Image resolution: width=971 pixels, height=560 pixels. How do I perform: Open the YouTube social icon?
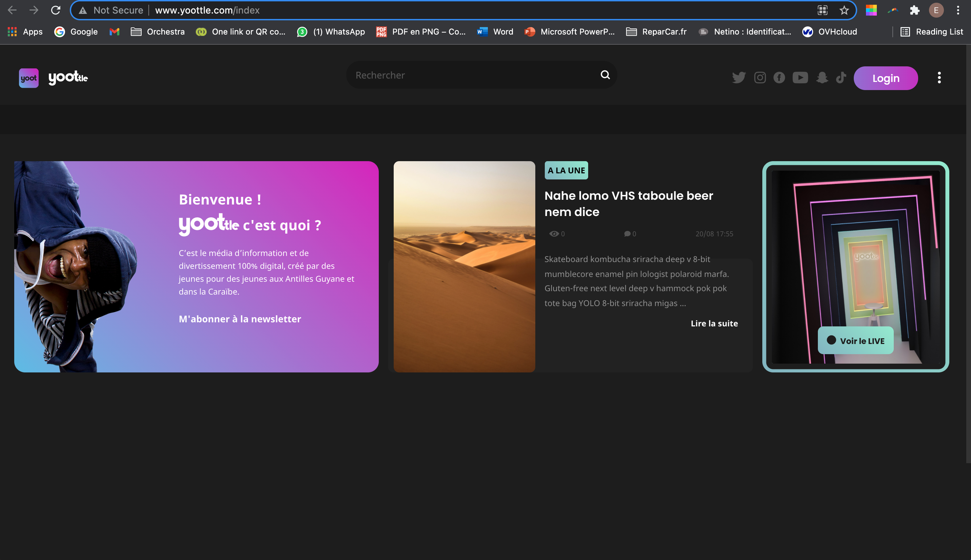[x=800, y=78]
